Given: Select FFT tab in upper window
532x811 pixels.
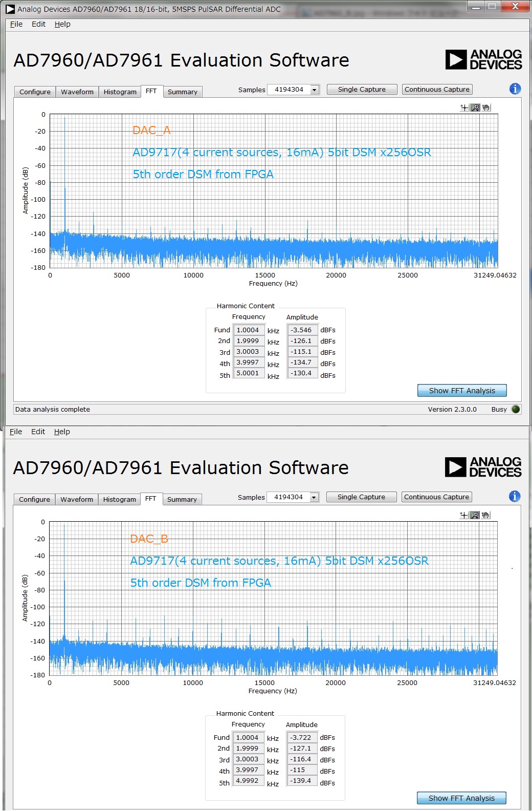Looking at the screenshot, I should pyautogui.click(x=151, y=91).
